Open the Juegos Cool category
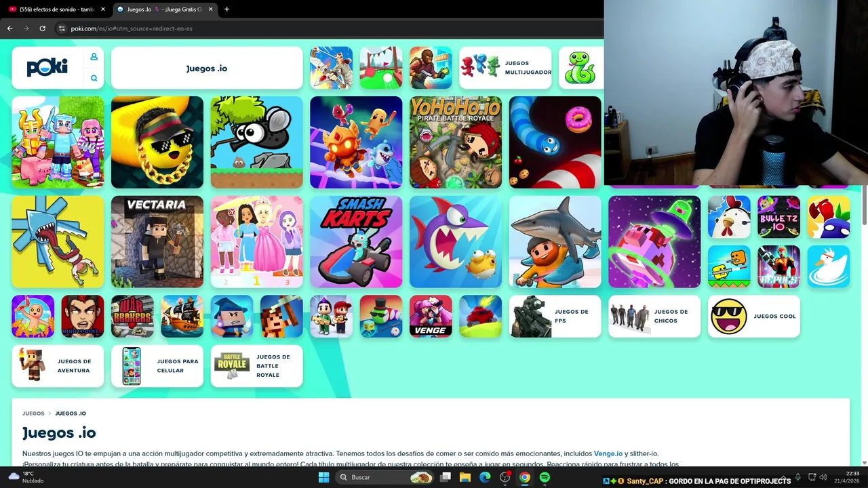This screenshot has height=488, width=868. pos(754,317)
